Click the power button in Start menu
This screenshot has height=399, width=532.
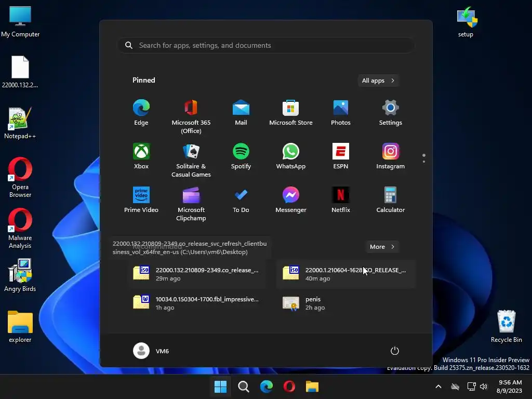tap(395, 351)
